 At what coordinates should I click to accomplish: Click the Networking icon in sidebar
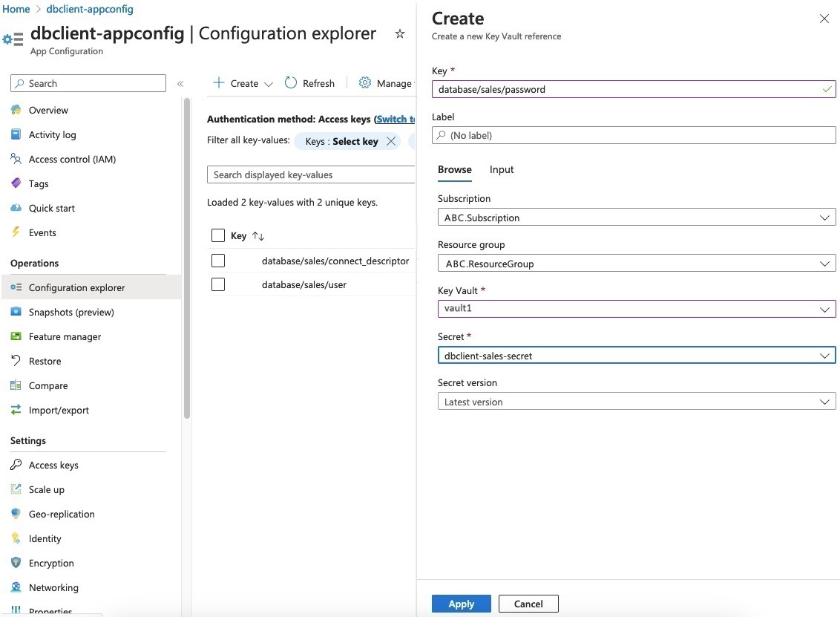16,587
